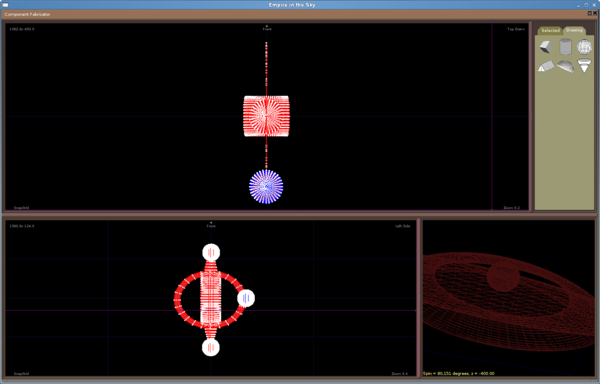The image size is (600, 384).
Task: Click the Zoom label in top-down view
Action: [x=511, y=208]
